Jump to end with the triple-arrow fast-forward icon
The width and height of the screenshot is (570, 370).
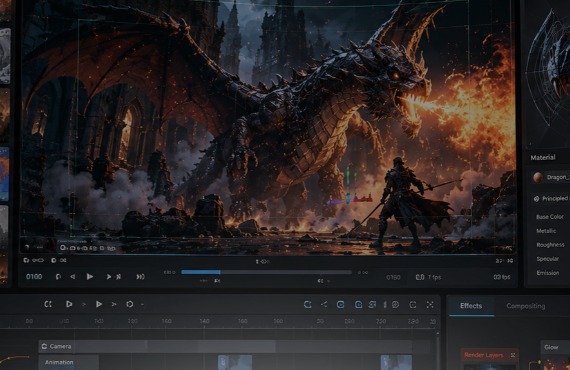click(140, 277)
